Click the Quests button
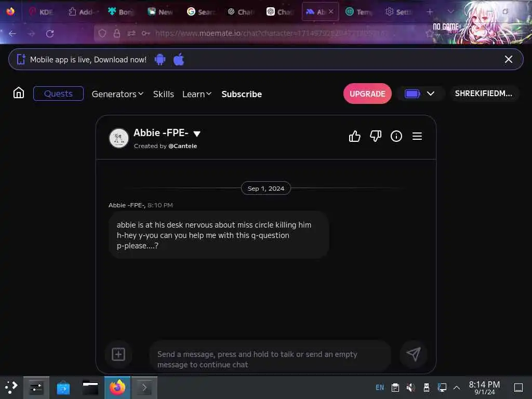 58,94
